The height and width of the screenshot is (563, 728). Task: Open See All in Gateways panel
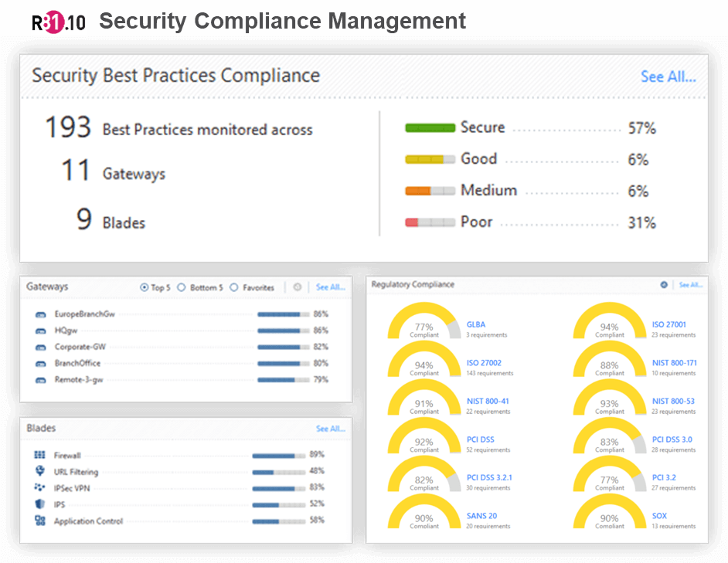coord(331,287)
